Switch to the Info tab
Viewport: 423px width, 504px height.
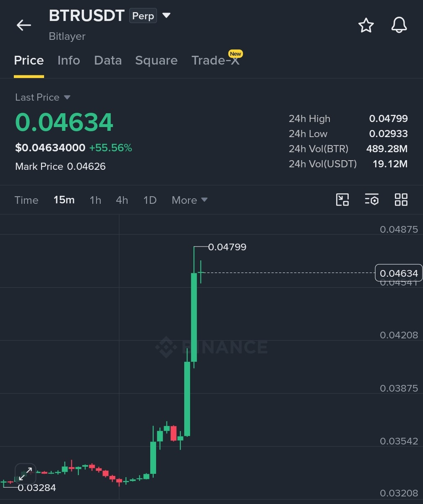point(69,60)
